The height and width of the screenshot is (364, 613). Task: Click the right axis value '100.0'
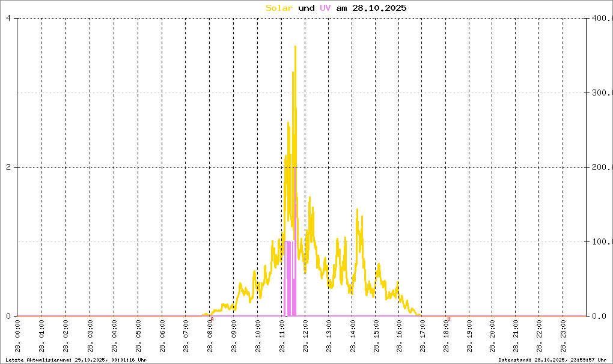click(x=601, y=241)
